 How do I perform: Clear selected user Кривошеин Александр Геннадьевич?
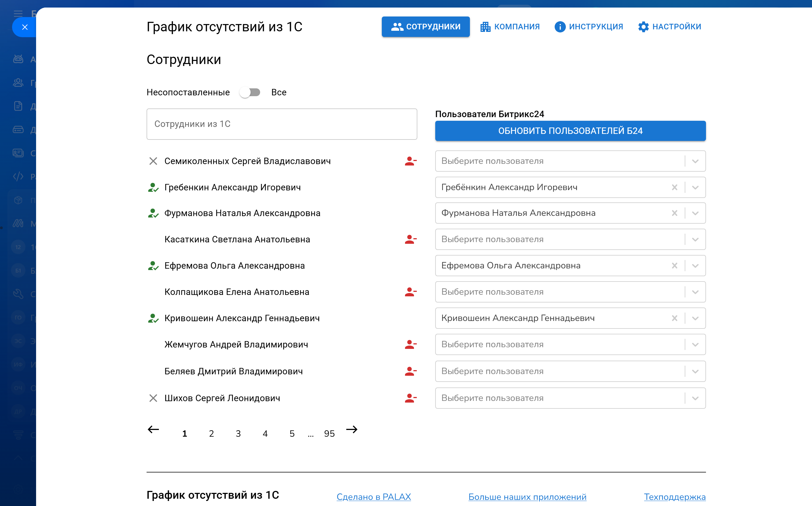tap(674, 318)
